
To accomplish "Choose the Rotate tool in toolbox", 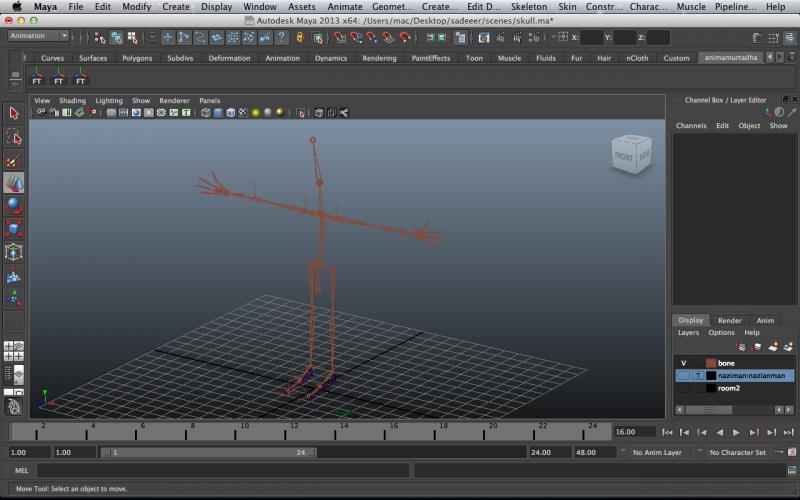I will (14, 206).
